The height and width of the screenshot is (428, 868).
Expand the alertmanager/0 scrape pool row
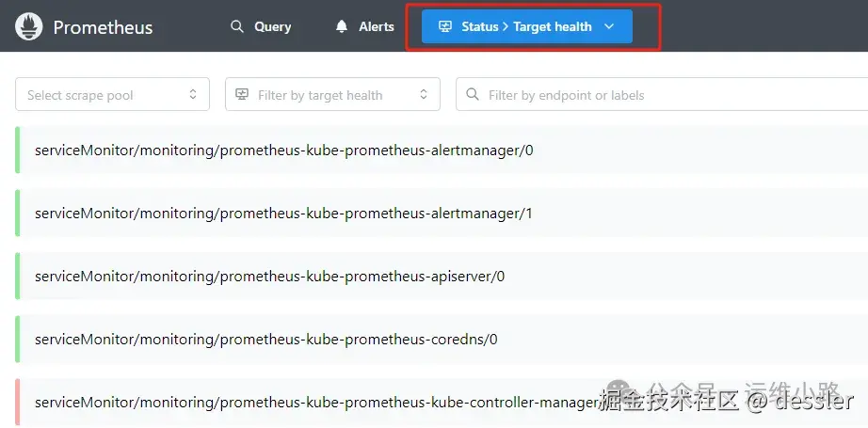(x=283, y=151)
